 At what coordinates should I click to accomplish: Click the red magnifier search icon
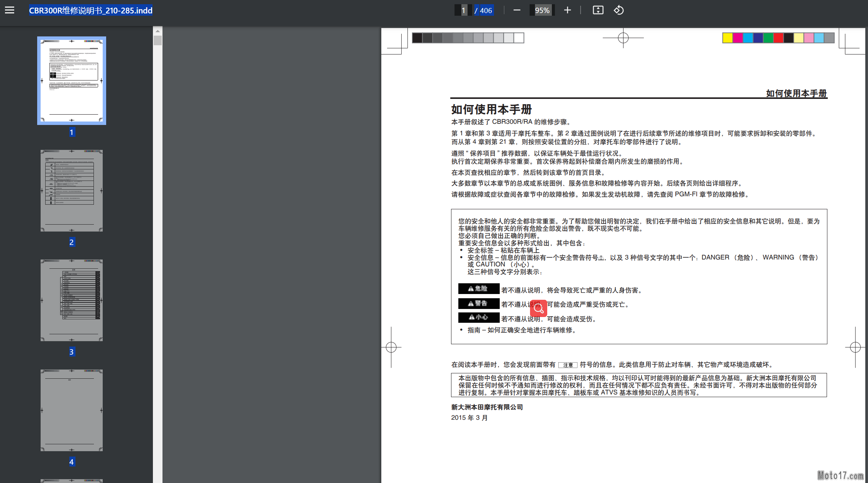click(x=538, y=308)
